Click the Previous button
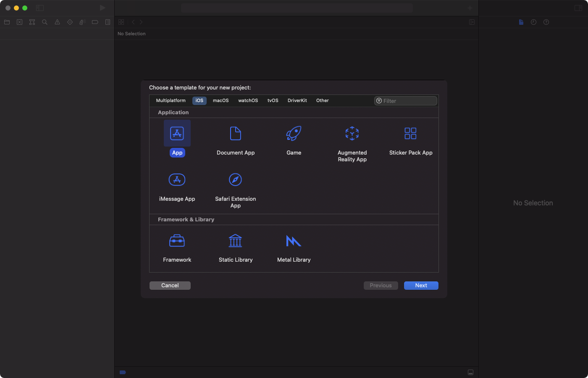Image resolution: width=588 pixels, height=378 pixels. [381, 286]
